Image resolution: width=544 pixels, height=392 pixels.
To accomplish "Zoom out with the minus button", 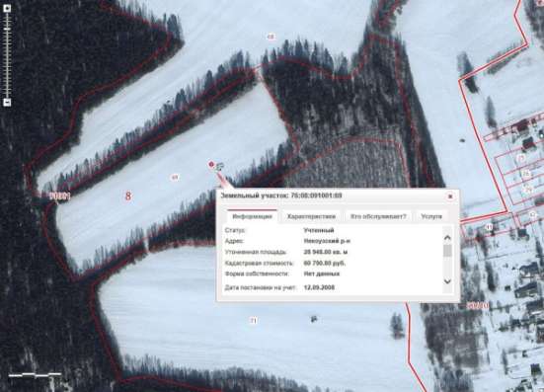I will pos(7,103).
